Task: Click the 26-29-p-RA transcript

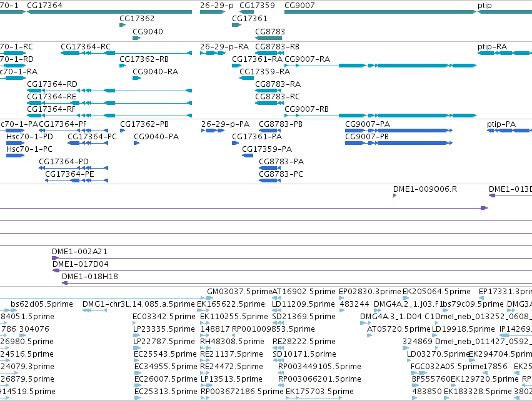Action: pos(213,53)
